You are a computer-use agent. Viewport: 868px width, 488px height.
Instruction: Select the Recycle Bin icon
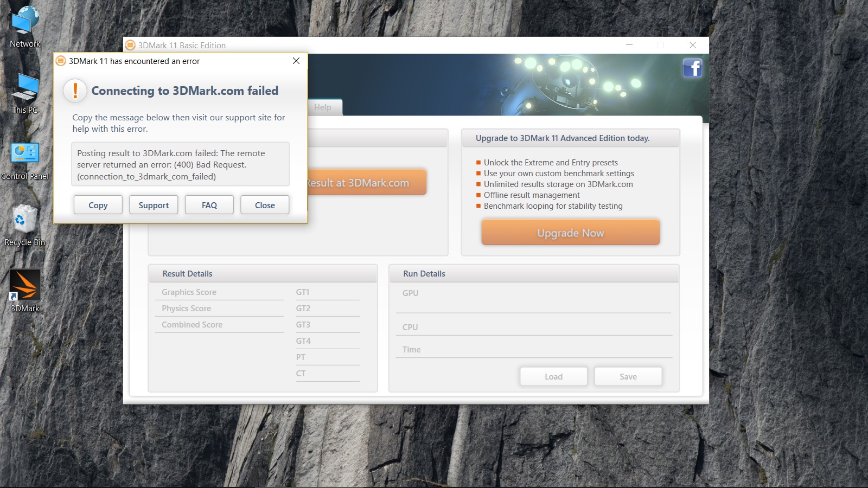[25, 225]
